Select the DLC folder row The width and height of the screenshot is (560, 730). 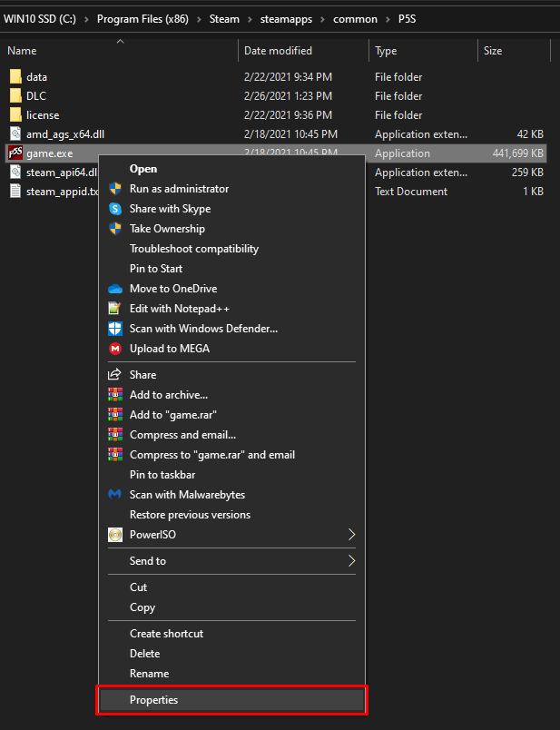click(x=36, y=96)
